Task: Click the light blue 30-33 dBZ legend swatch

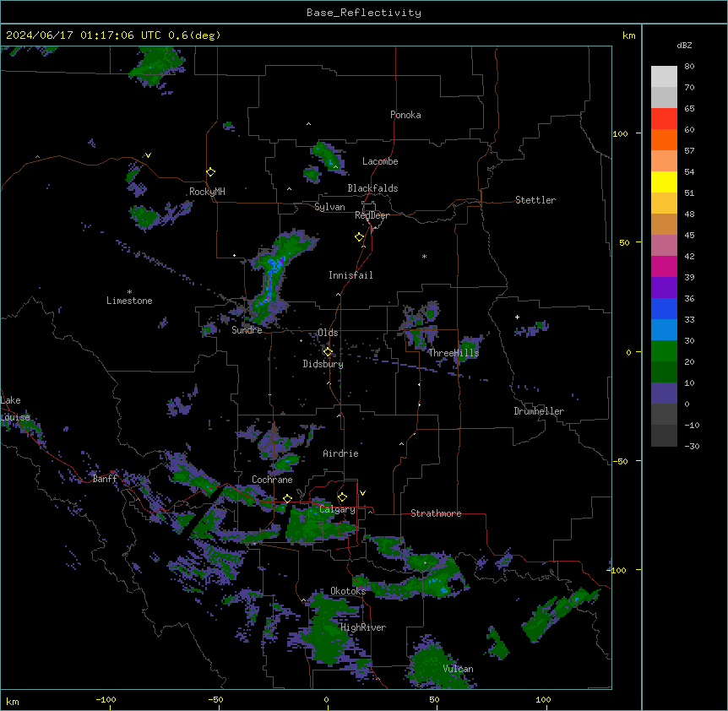Action: pos(664,330)
